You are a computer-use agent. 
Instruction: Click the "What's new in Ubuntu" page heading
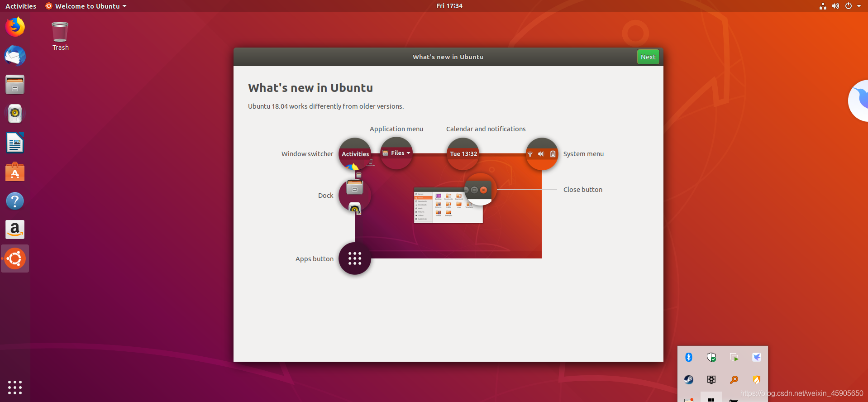point(310,88)
